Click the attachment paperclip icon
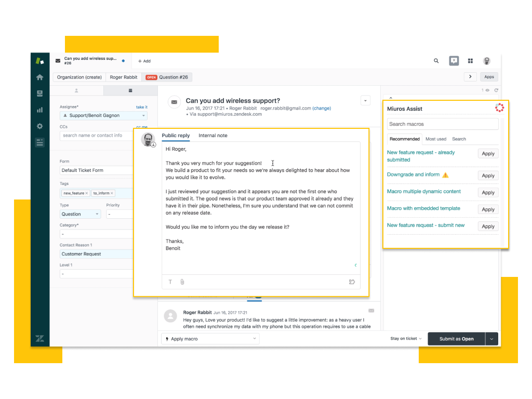The height and width of the screenshot is (399, 532). tap(182, 282)
